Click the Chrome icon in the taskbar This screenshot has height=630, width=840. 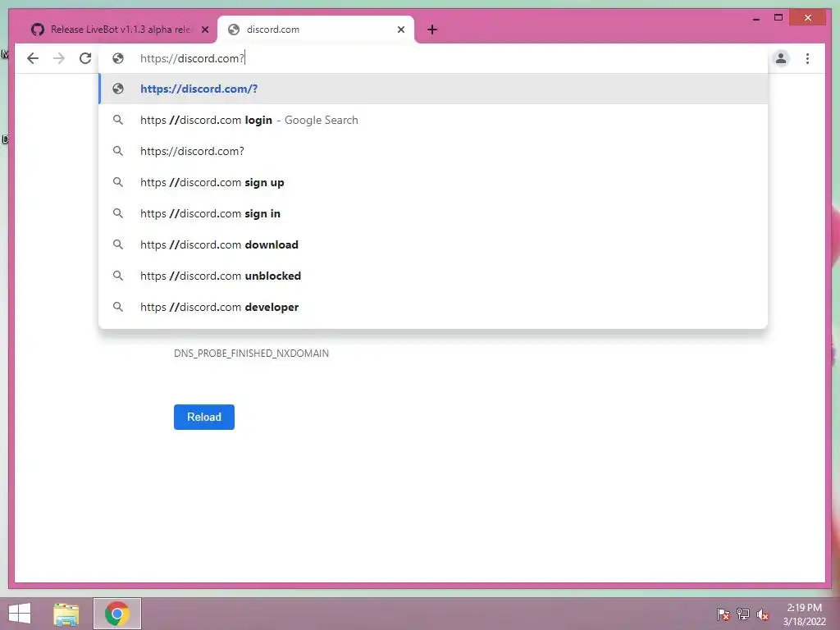tap(117, 614)
